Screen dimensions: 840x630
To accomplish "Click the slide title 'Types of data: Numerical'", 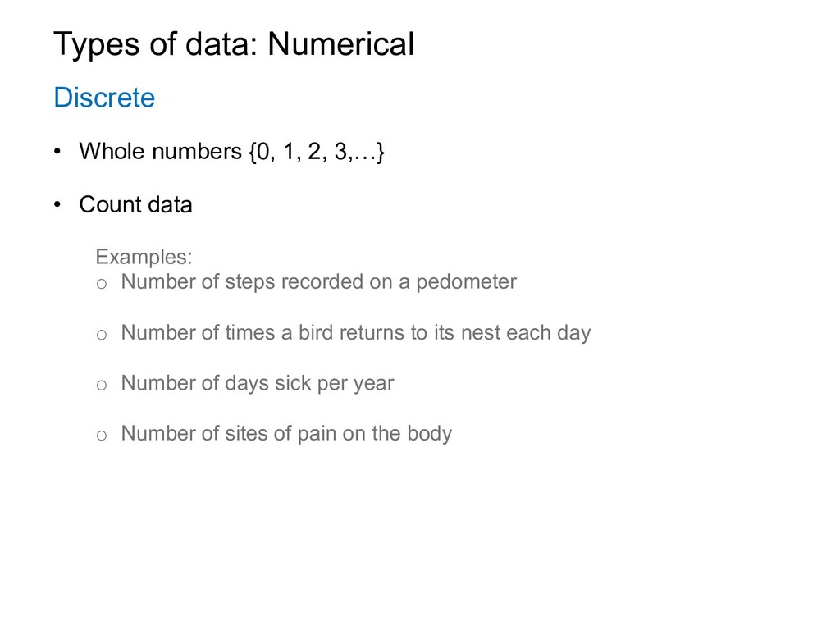I will [234, 44].
